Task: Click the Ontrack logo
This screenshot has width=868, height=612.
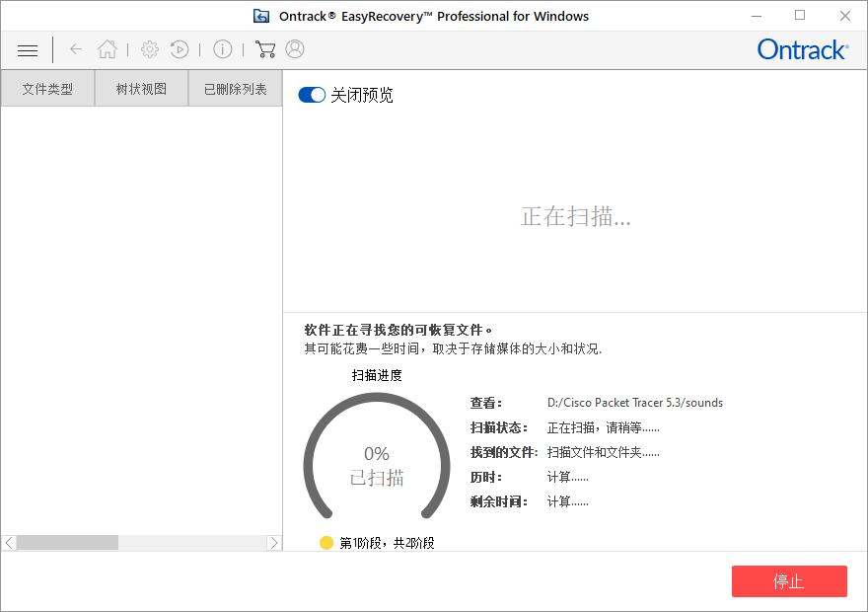Action: pos(802,49)
